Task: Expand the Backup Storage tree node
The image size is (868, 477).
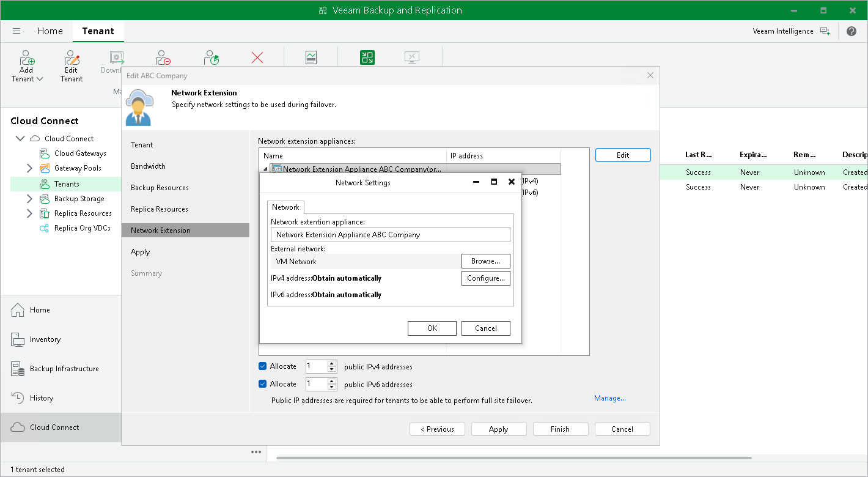Action: pyautogui.click(x=29, y=199)
